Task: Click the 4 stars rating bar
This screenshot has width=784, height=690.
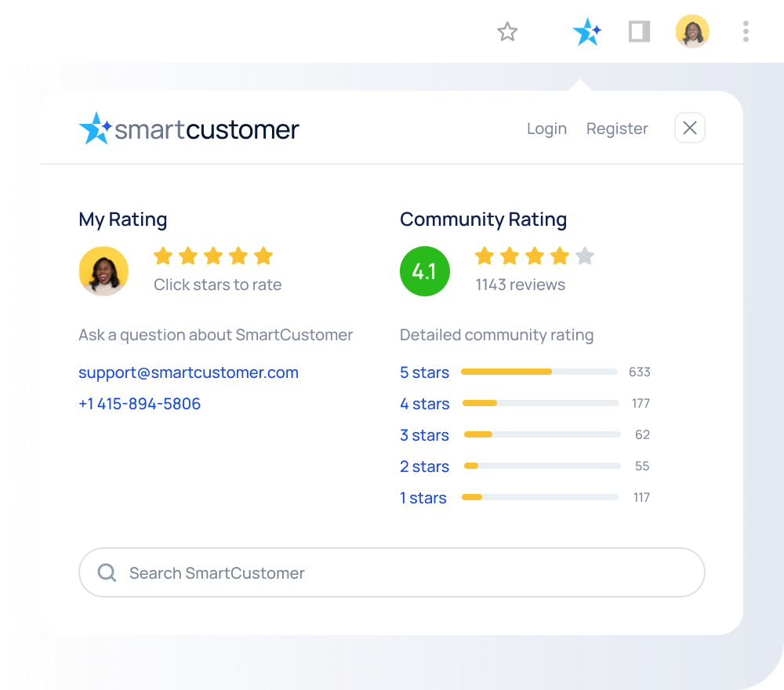Action: coord(541,403)
